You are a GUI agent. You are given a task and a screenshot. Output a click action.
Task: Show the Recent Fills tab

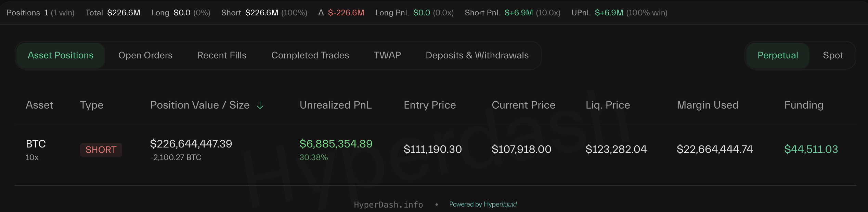[222, 55]
